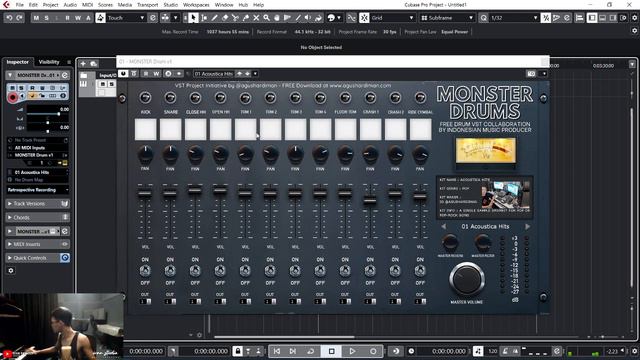
Task: Click the Redo arrow in the toolbar
Action: click(19, 18)
